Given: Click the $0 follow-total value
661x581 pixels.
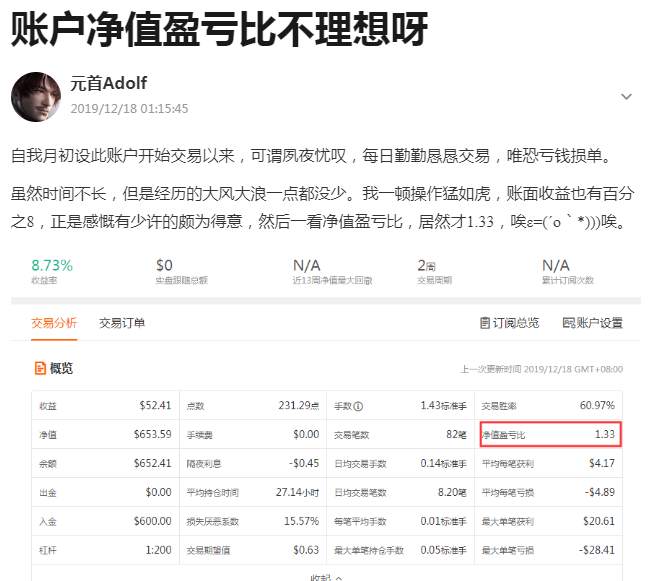Looking at the screenshot, I should (164, 266).
